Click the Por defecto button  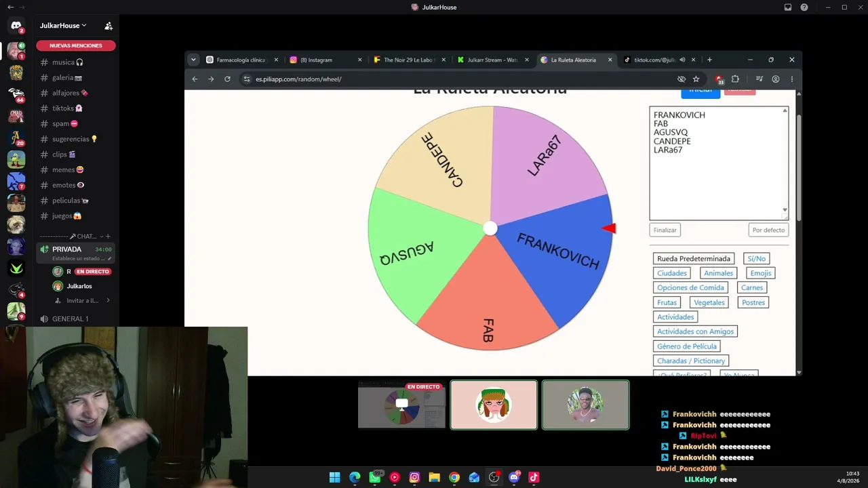768,230
